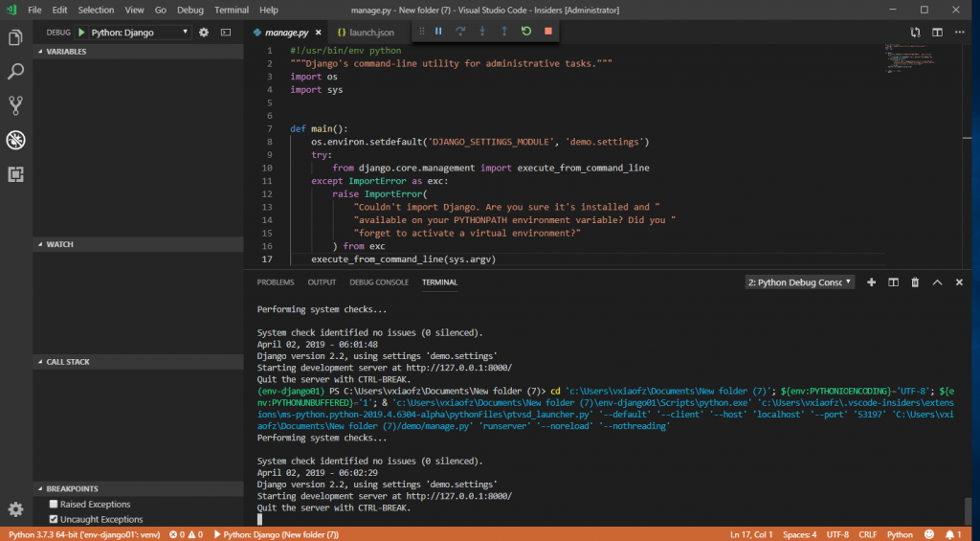The height and width of the screenshot is (541, 980).
Task: Click the Python 3.7.3 interpreter in status bar
Action: 81,534
